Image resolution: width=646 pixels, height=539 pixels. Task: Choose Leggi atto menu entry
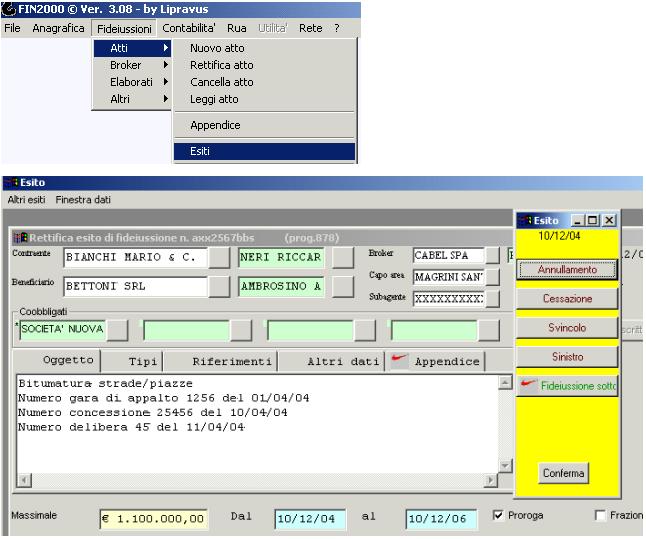[264, 99]
